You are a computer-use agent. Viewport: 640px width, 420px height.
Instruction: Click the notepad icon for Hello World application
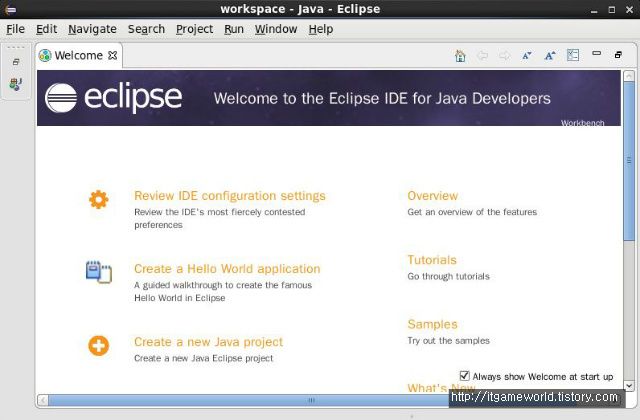[99, 272]
